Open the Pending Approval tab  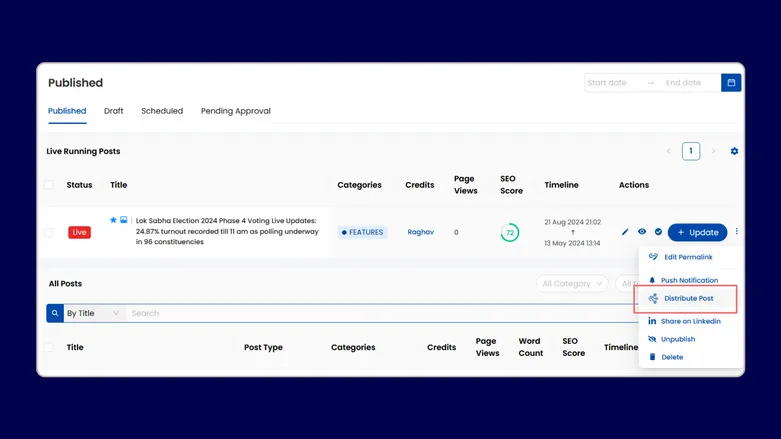coord(235,111)
